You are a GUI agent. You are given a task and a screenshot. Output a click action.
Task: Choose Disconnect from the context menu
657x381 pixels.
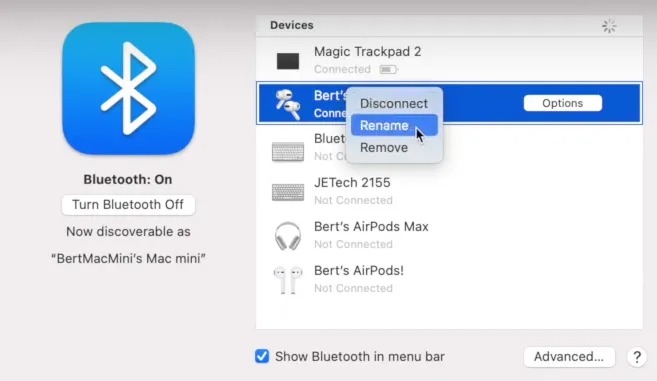pyautogui.click(x=394, y=103)
